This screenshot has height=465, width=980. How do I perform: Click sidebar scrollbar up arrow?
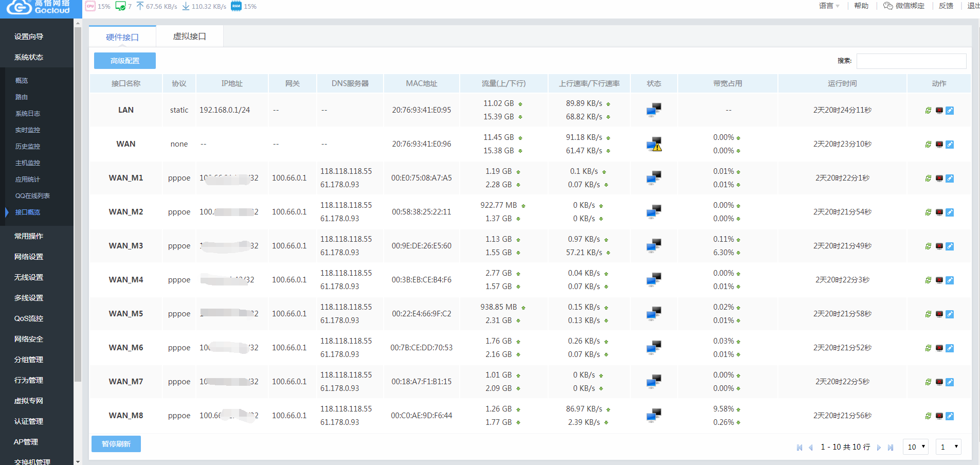click(78, 23)
